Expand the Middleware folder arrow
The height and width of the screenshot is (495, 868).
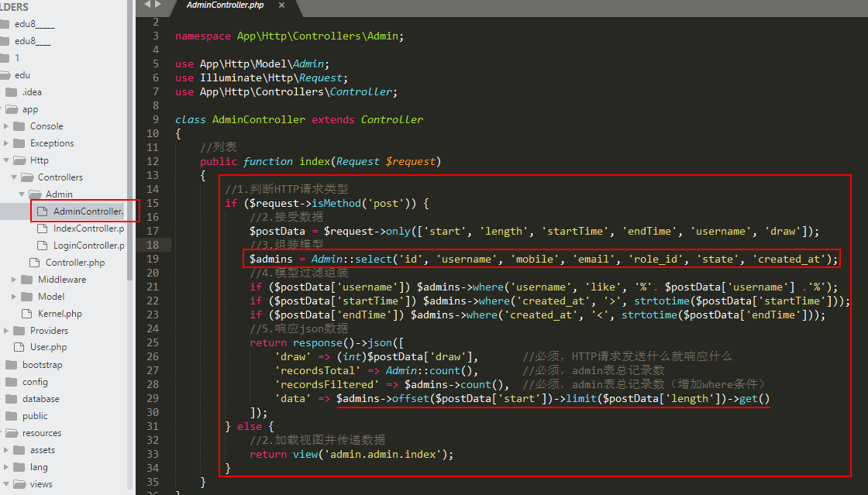coord(14,280)
